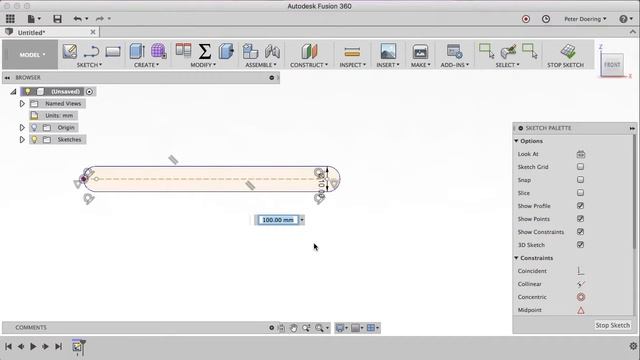Click the Undo arrow
The width and height of the screenshot is (640, 360).
coord(78,19)
